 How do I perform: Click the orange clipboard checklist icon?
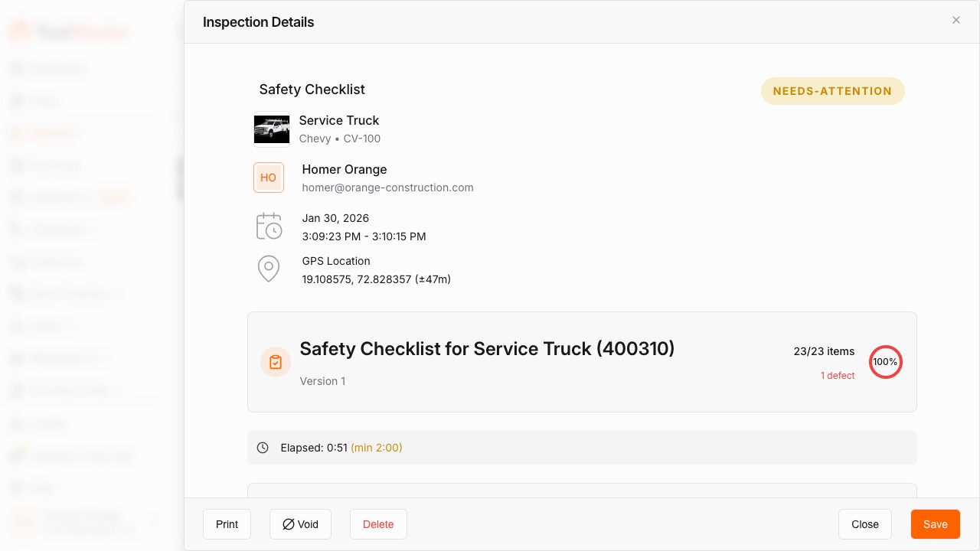(276, 362)
